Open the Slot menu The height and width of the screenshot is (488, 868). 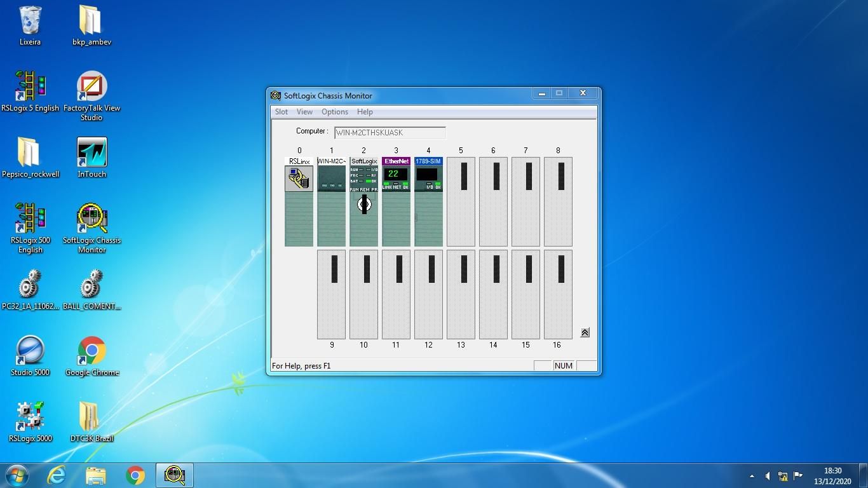coord(281,112)
